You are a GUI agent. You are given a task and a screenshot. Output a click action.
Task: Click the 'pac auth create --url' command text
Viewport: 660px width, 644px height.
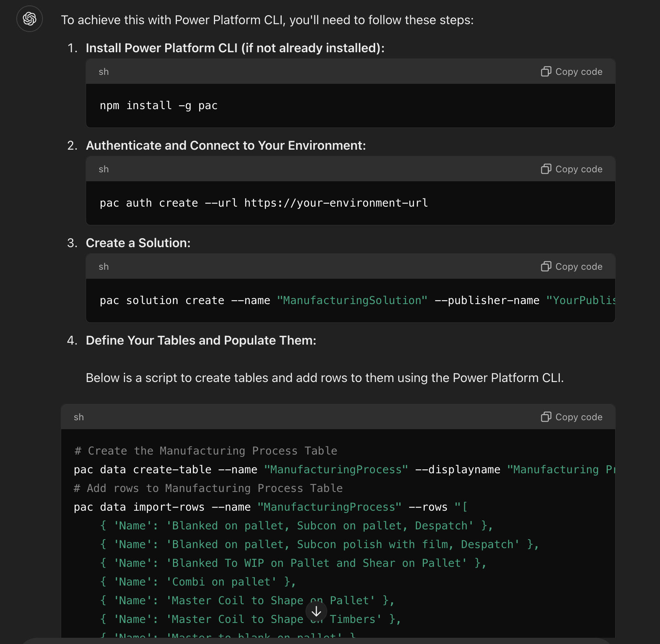coord(264,203)
